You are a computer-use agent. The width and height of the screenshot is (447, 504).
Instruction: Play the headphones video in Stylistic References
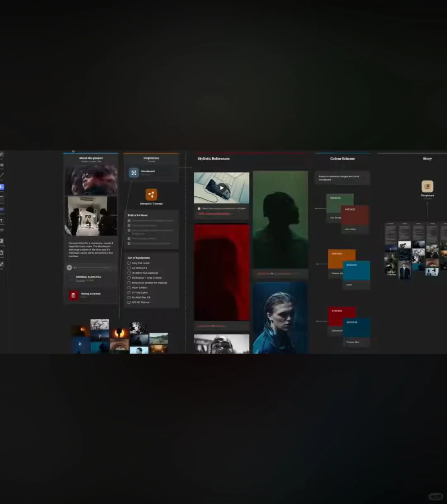(x=222, y=188)
